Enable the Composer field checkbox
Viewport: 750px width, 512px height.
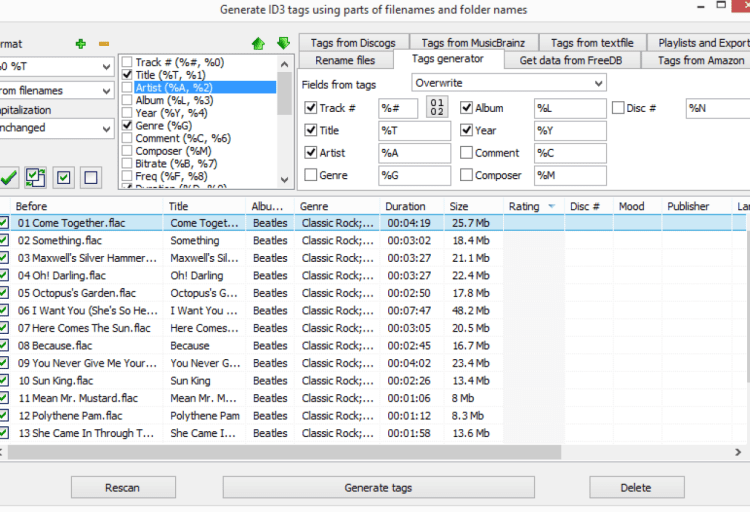tap(466, 175)
